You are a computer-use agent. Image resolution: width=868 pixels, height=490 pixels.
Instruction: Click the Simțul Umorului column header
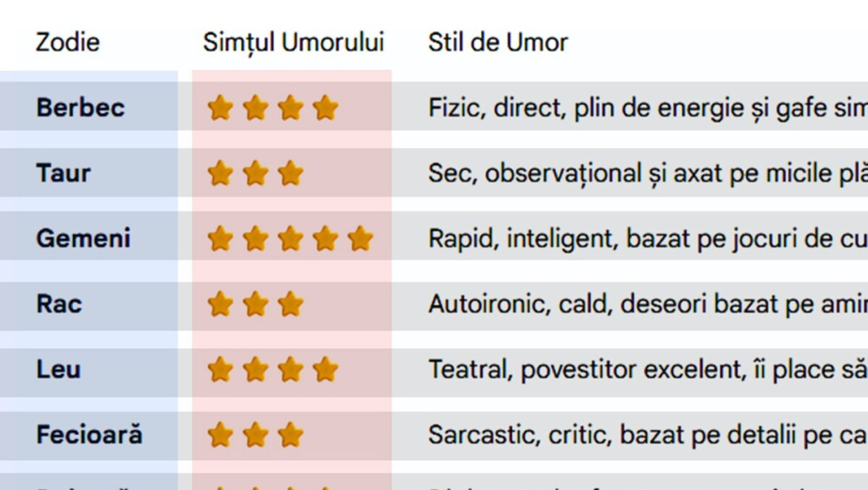[x=293, y=43]
